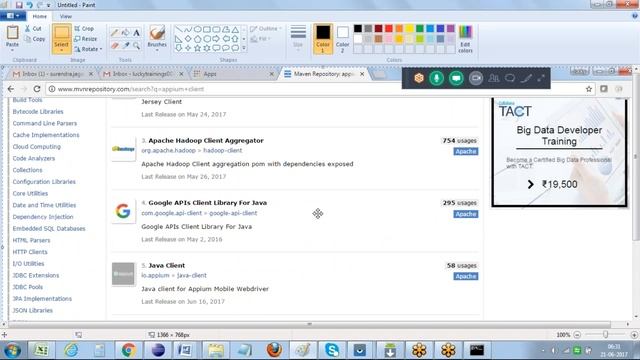Select the Pencil tool
This screenshot has width=640, height=360.
click(x=115, y=33)
